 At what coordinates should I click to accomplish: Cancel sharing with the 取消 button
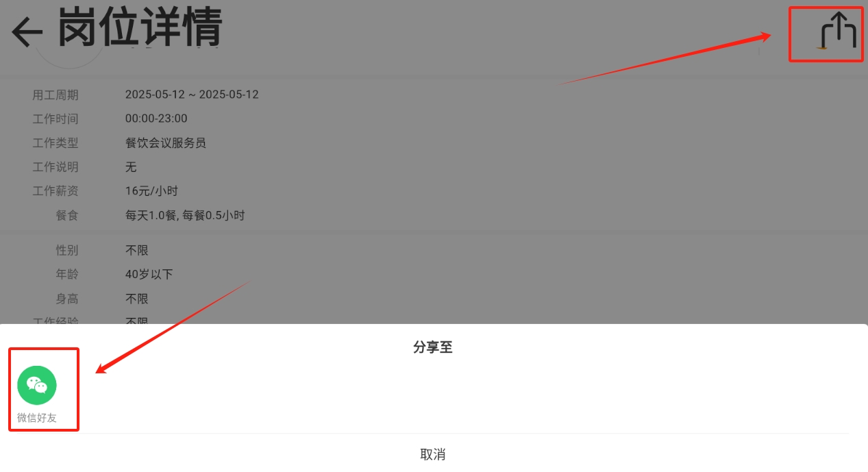point(433,454)
